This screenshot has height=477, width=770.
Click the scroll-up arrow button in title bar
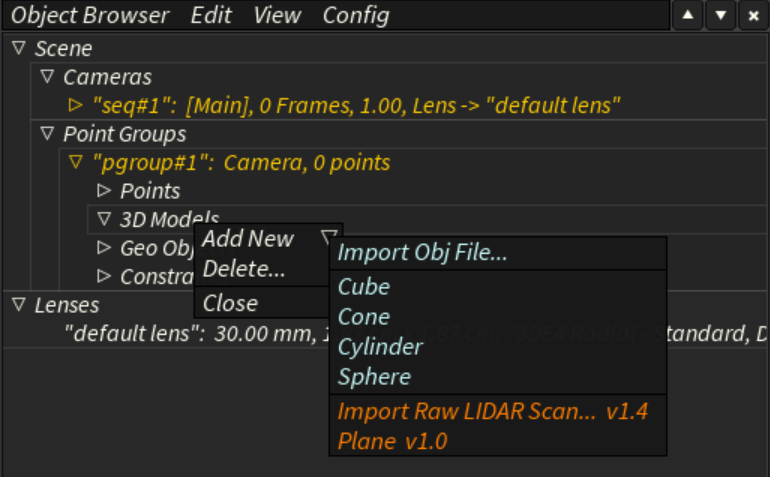click(x=687, y=16)
